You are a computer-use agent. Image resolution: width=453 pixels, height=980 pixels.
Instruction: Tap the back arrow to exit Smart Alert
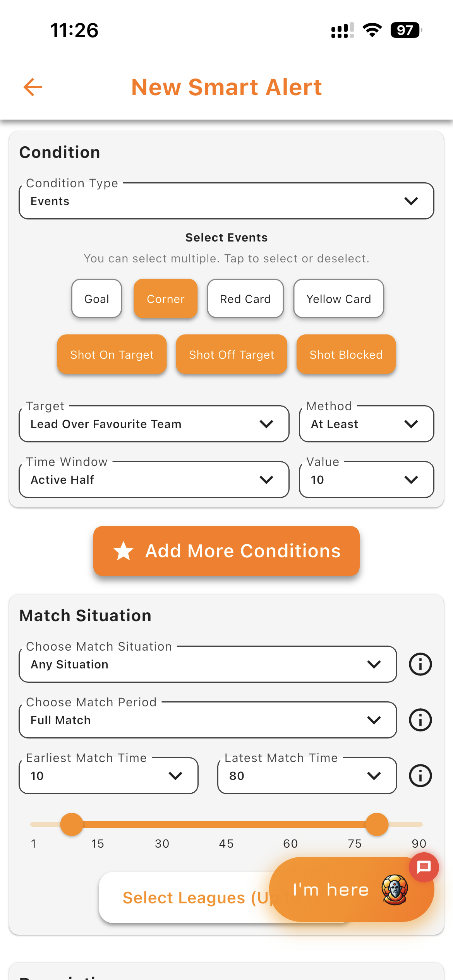tap(33, 87)
